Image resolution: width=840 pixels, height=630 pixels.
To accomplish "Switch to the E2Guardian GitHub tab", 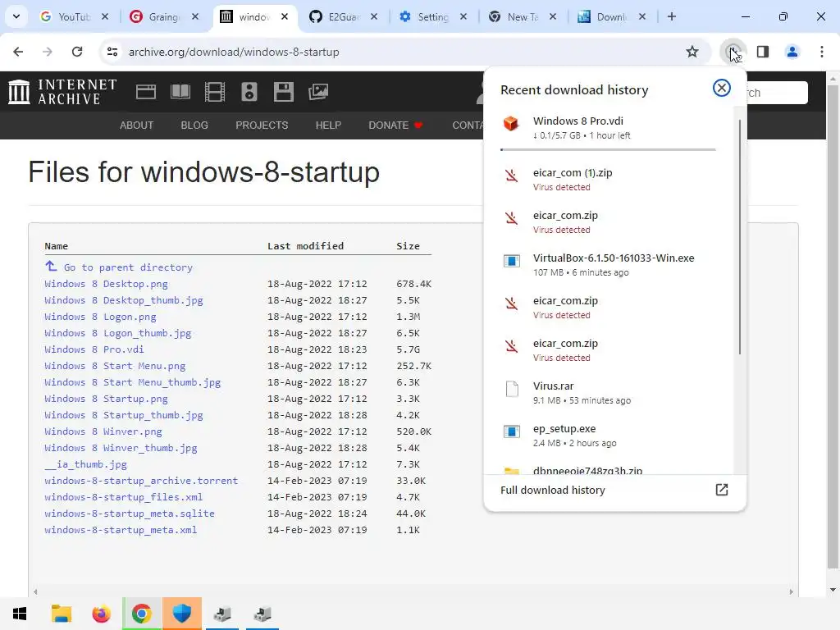I will [344, 16].
